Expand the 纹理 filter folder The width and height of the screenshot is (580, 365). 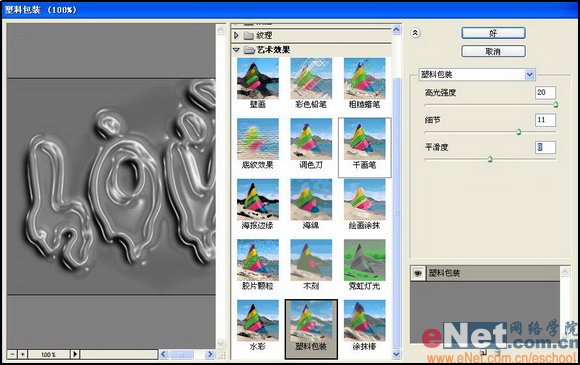tap(236, 36)
